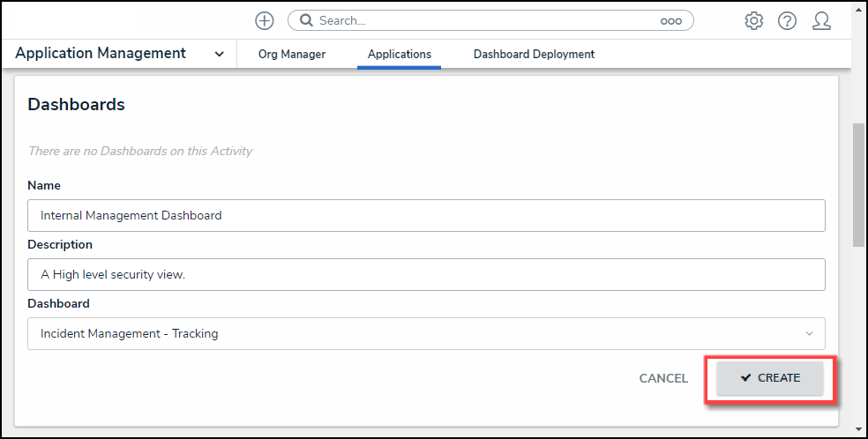Screen dimensions: 868x439
Task: Click the magnifying glass search icon
Action: [x=306, y=20]
